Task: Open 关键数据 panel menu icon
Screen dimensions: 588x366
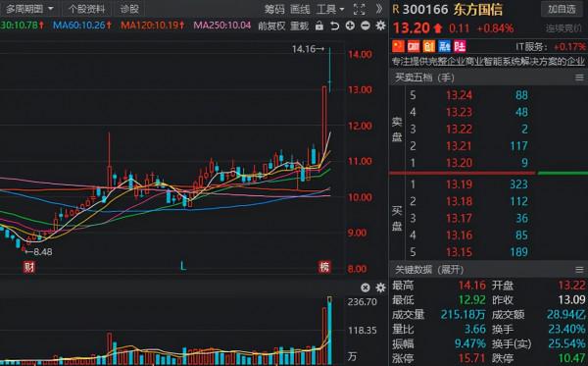Action: click(x=579, y=270)
